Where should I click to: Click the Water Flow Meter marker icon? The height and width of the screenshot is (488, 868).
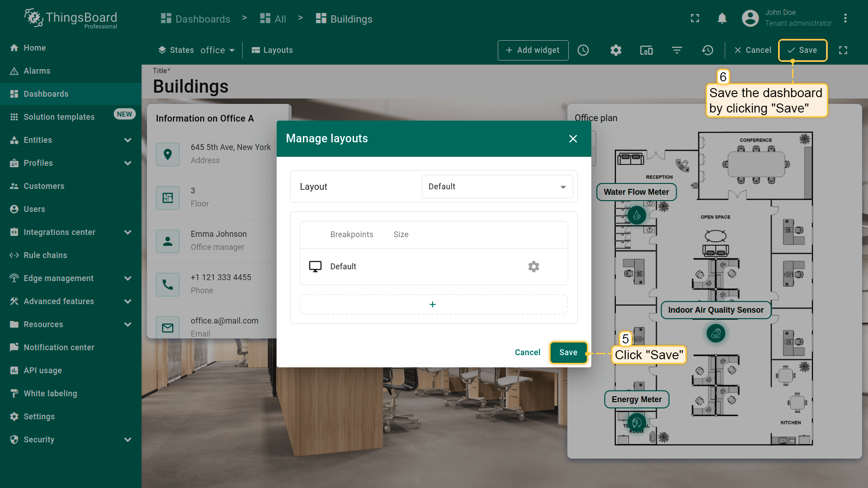coord(637,216)
